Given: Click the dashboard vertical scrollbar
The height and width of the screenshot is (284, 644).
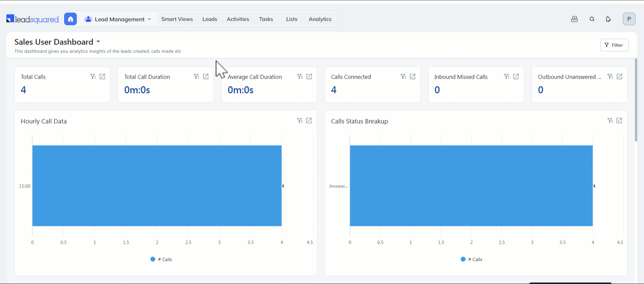Looking at the screenshot, I should coord(636,100).
